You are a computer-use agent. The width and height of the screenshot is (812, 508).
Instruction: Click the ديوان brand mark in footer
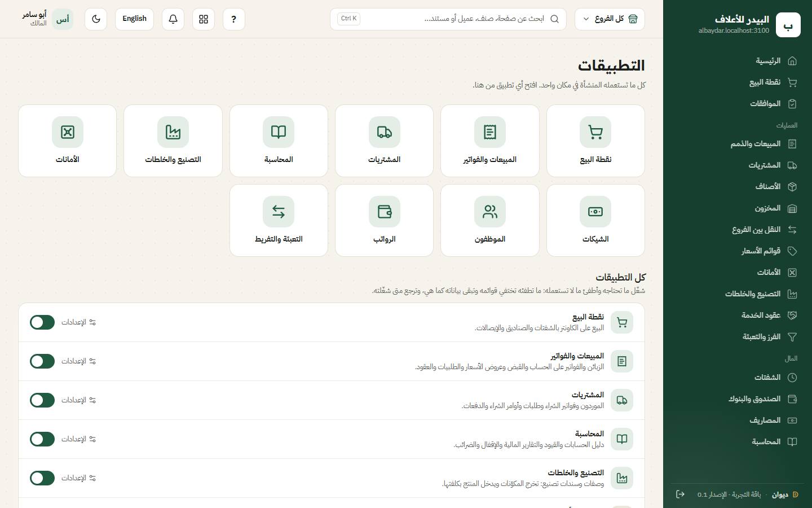click(x=785, y=494)
